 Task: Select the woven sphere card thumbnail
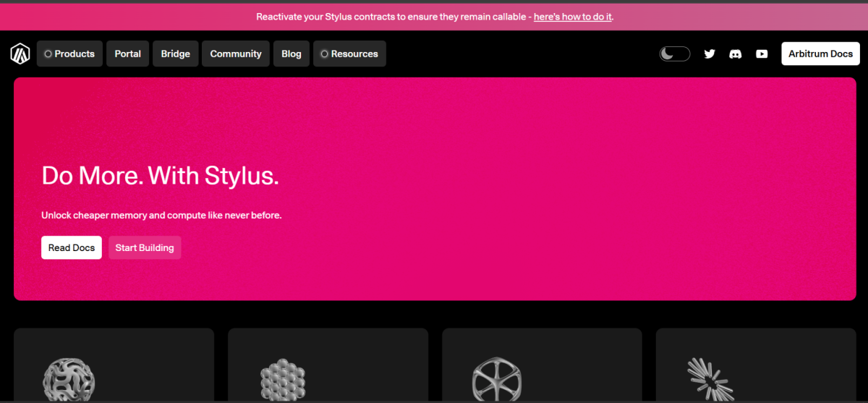(69, 380)
